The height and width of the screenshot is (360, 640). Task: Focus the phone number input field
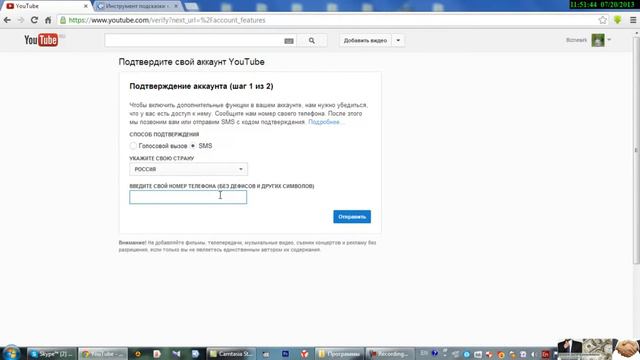click(188, 197)
